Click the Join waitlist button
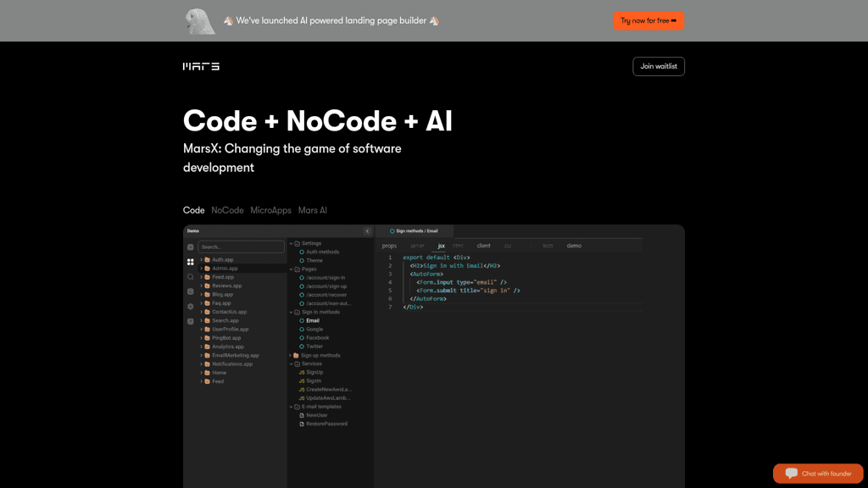This screenshot has width=868, height=488. [659, 66]
